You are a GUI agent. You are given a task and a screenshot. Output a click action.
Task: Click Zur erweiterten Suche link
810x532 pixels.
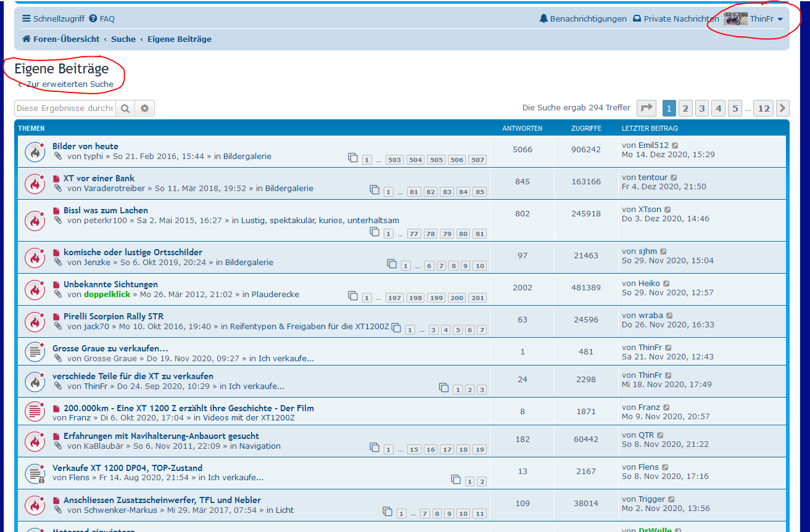point(70,84)
